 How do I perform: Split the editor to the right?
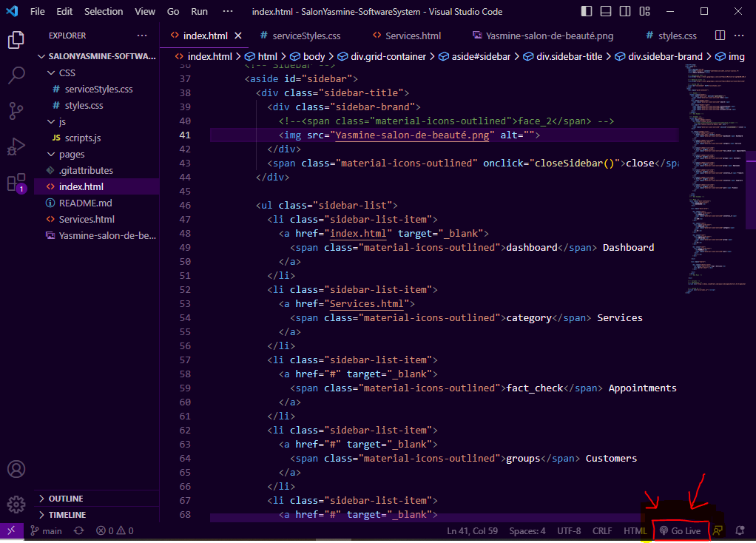(x=720, y=36)
